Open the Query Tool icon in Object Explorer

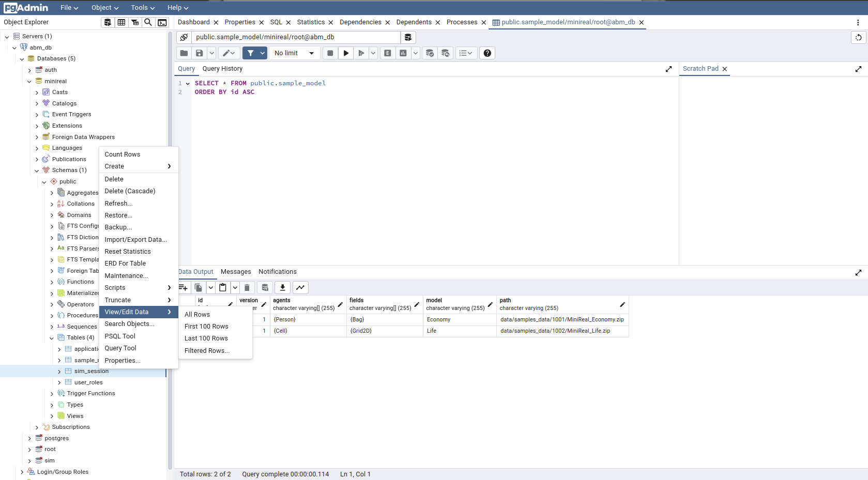click(x=108, y=22)
